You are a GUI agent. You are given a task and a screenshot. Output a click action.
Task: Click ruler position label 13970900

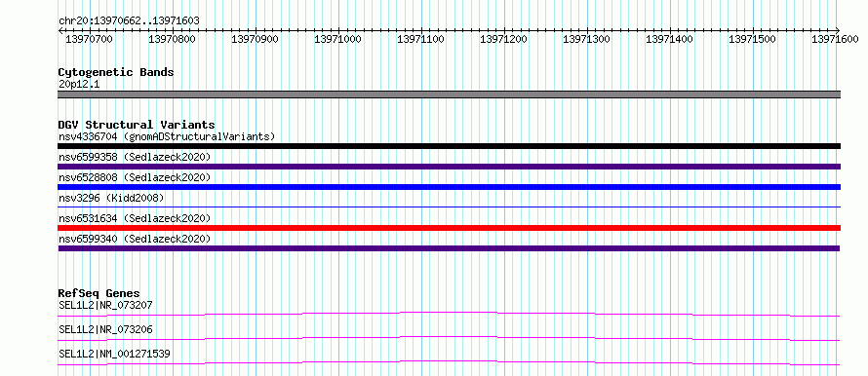click(x=255, y=39)
